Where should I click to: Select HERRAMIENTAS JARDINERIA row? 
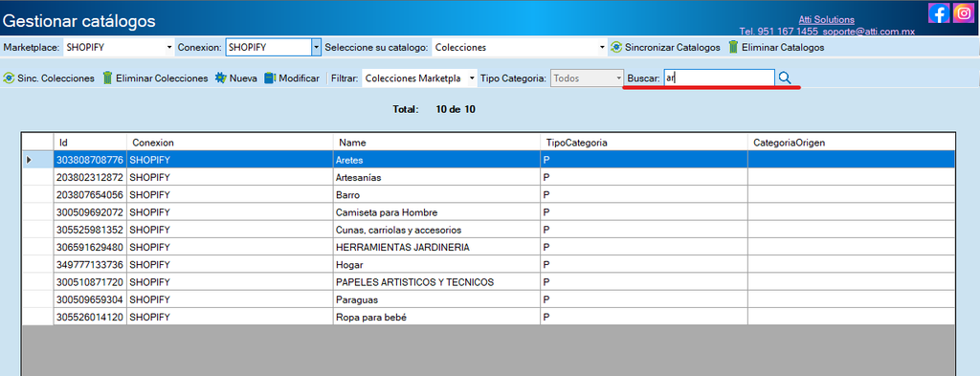pos(488,248)
